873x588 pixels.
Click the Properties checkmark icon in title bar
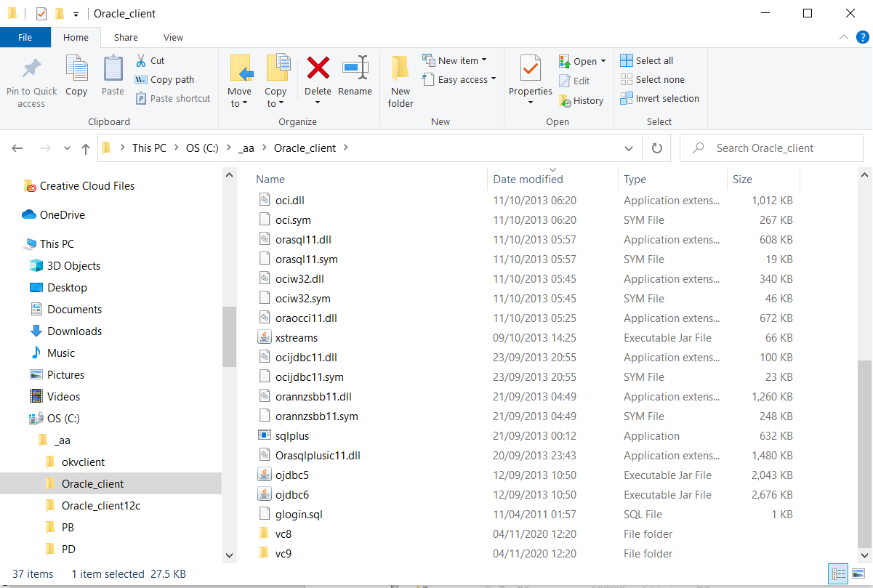[41, 13]
